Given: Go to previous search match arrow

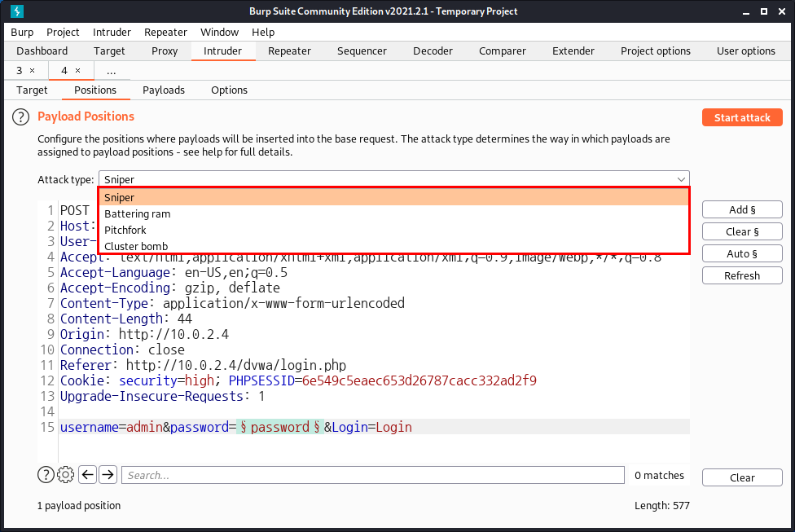Looking at the screenshot, I should (88, 475).
